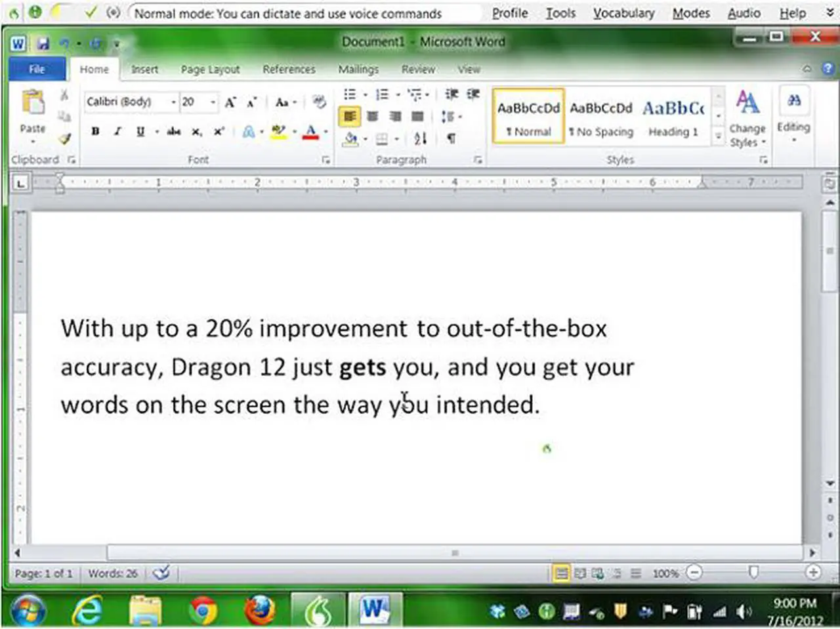Grow font size with the large A button
This screenshot has width=840, height=629.
pyautogui.click(x=230, y=102)
